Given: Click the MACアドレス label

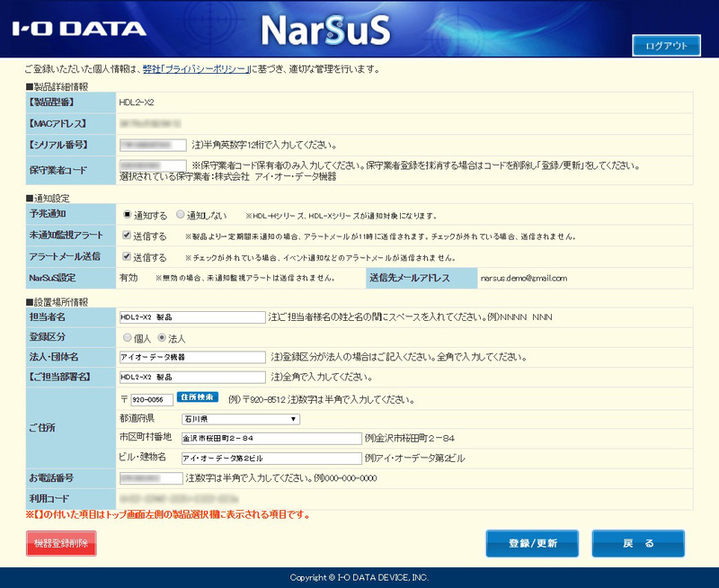Looking at the screenshot, I should [58, 123].
